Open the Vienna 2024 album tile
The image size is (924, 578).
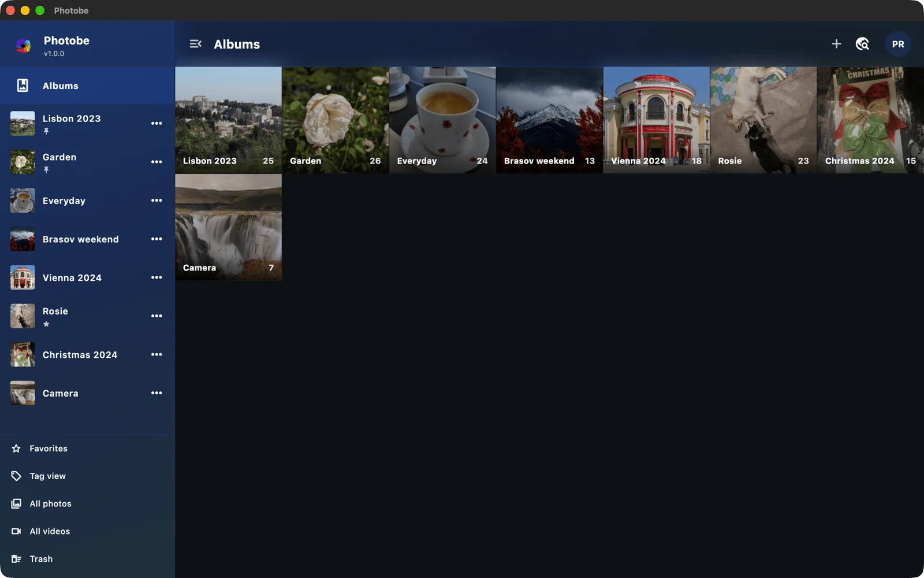tap(657, 120)
